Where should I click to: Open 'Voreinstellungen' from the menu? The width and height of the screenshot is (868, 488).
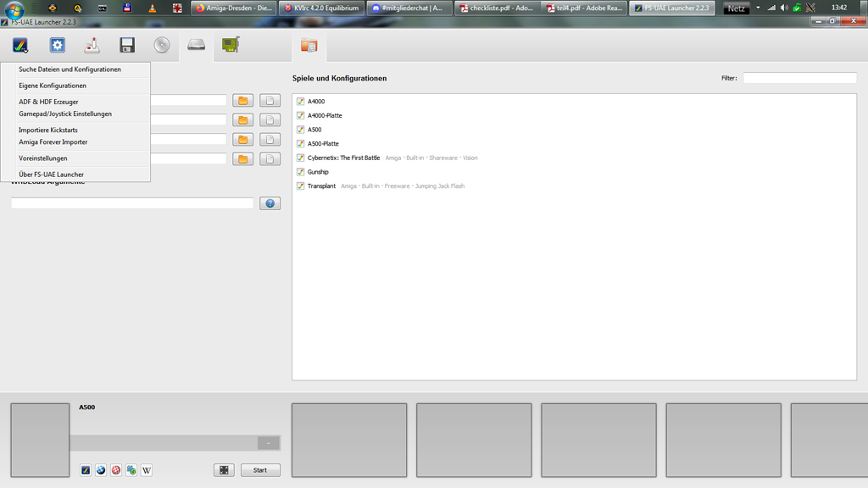click(x=43, y=158)
